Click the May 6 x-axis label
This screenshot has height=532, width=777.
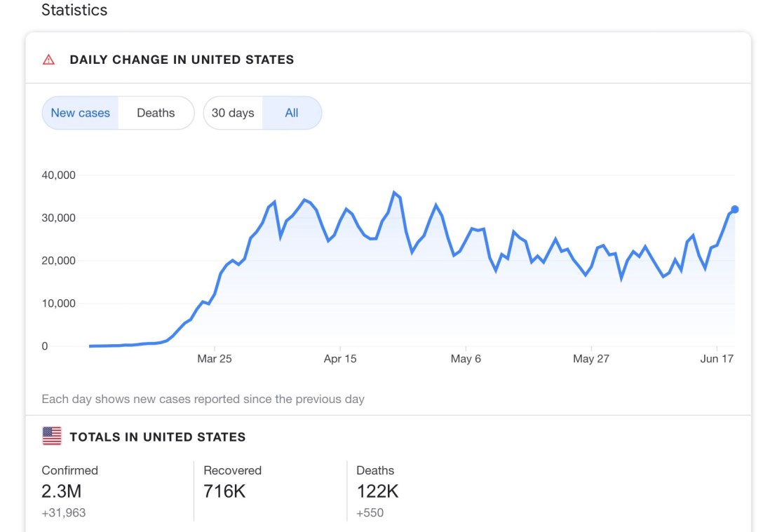point(466,359)
